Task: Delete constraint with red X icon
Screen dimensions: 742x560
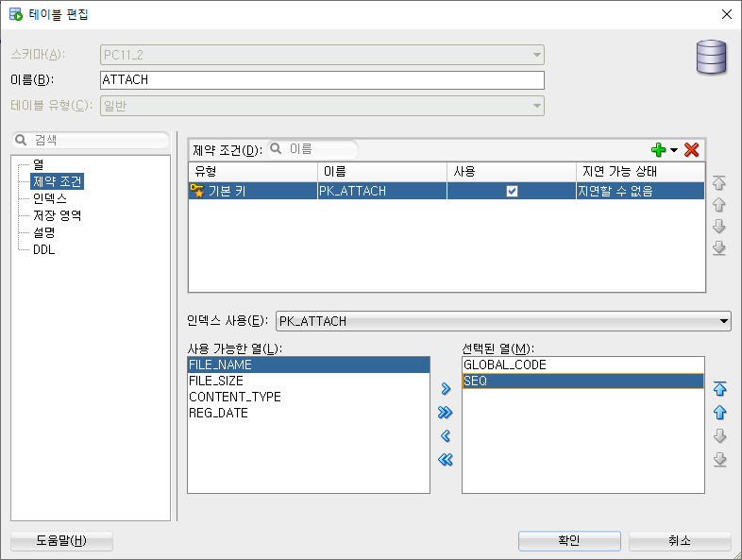Action: tap(691, 150)
